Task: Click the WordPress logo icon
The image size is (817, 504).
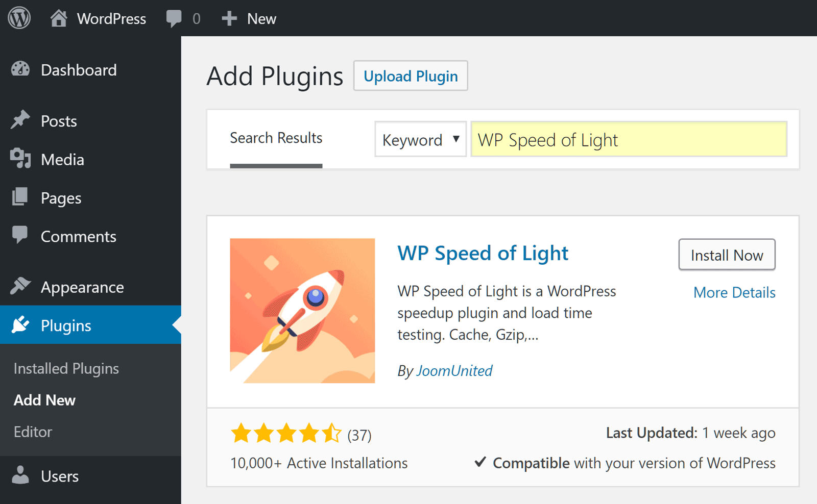Action: (19, 18)
